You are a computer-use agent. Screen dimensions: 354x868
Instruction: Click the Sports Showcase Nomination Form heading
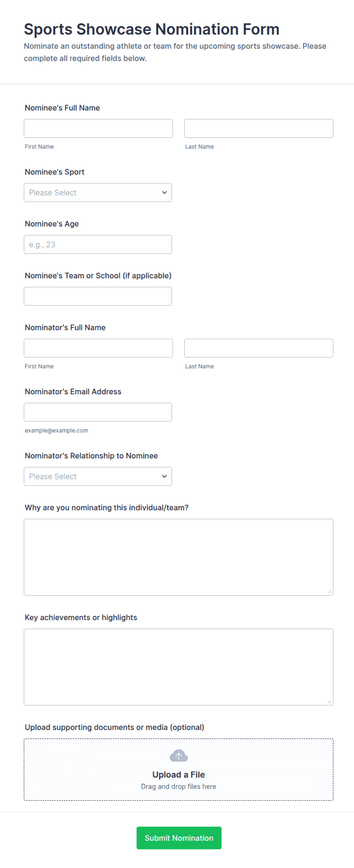pyautogui.click(x=151, y=29)
